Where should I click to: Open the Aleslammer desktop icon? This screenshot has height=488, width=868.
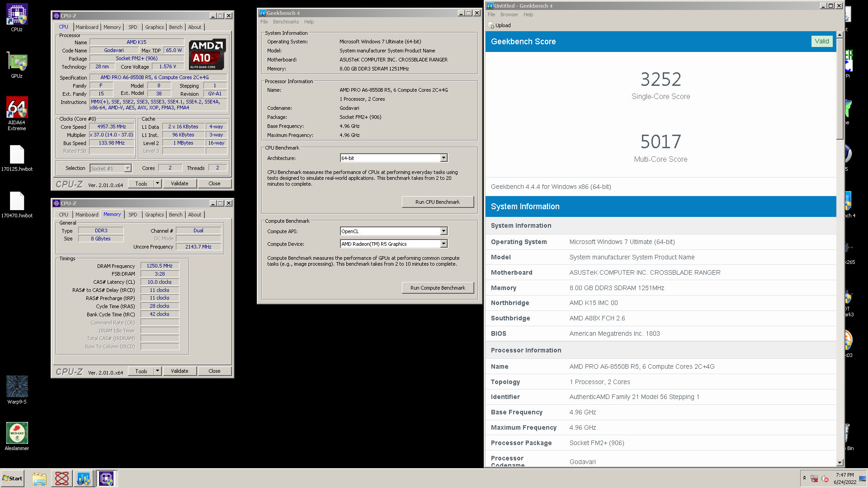pyautogui.click(x=17, y=436)
